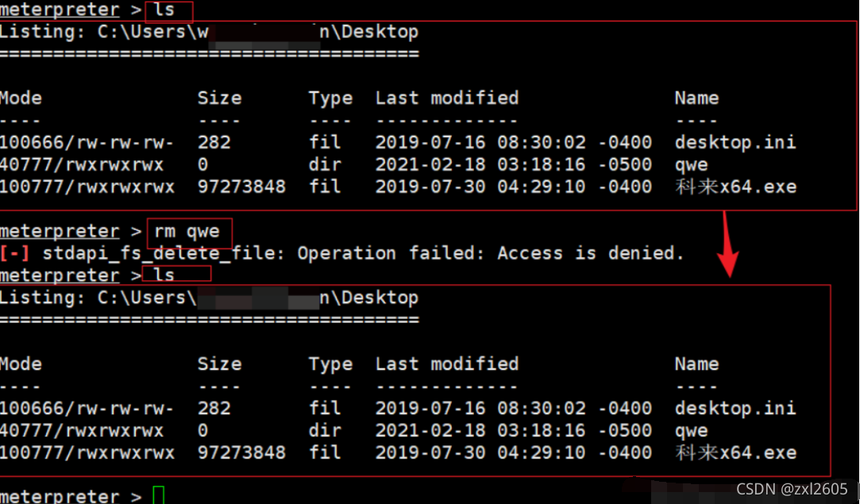860x504 pixels.
Task: Click the red '[-]' error marker
Action: point(15,253)
